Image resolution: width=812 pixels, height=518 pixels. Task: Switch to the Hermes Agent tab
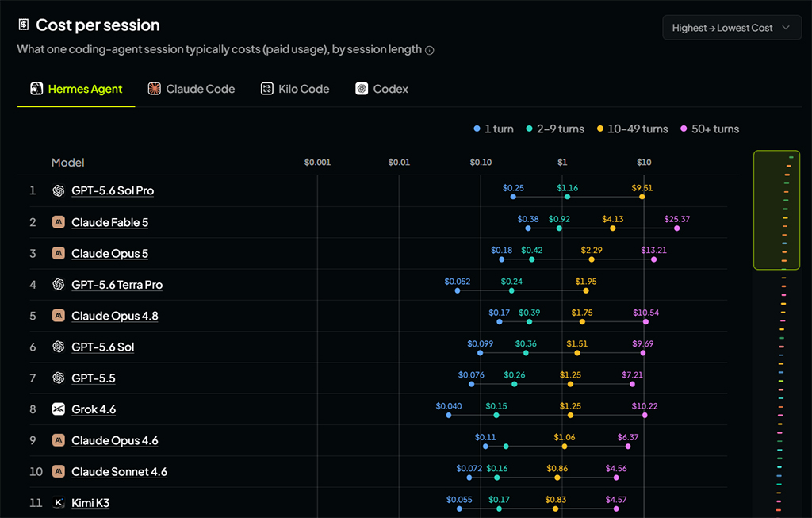click(x=76, y=89)
